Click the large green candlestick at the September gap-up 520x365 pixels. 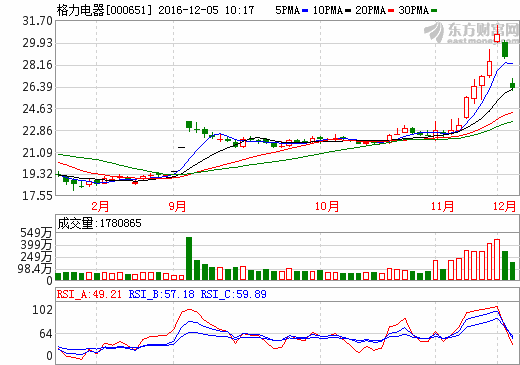point(189,126)
